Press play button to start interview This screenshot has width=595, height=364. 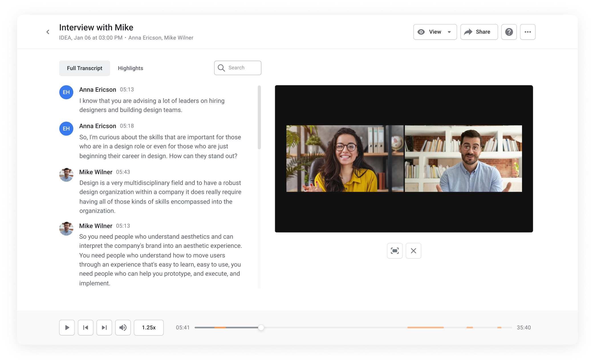click(x=67, y=327)
